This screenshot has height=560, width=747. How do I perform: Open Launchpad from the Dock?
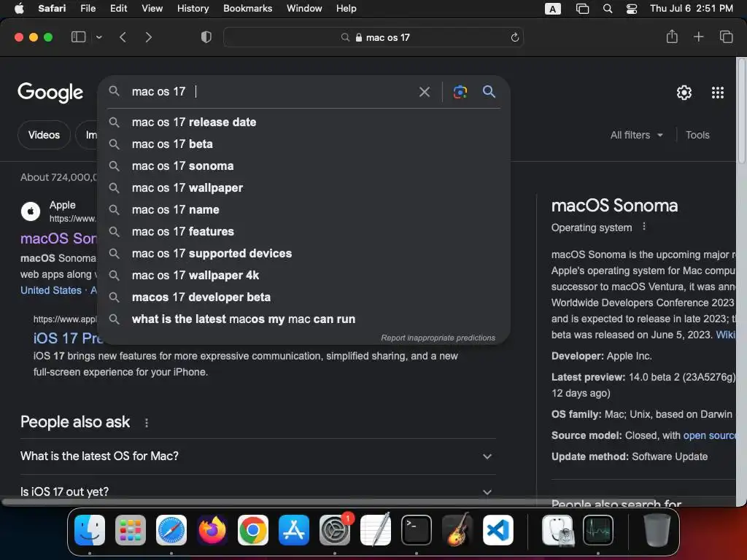(131, 530)
